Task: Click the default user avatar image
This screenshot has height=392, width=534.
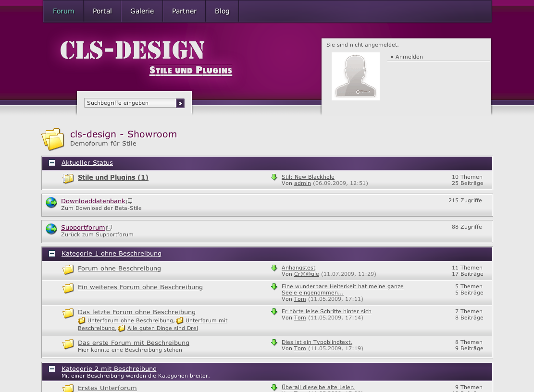Action: 356,76
